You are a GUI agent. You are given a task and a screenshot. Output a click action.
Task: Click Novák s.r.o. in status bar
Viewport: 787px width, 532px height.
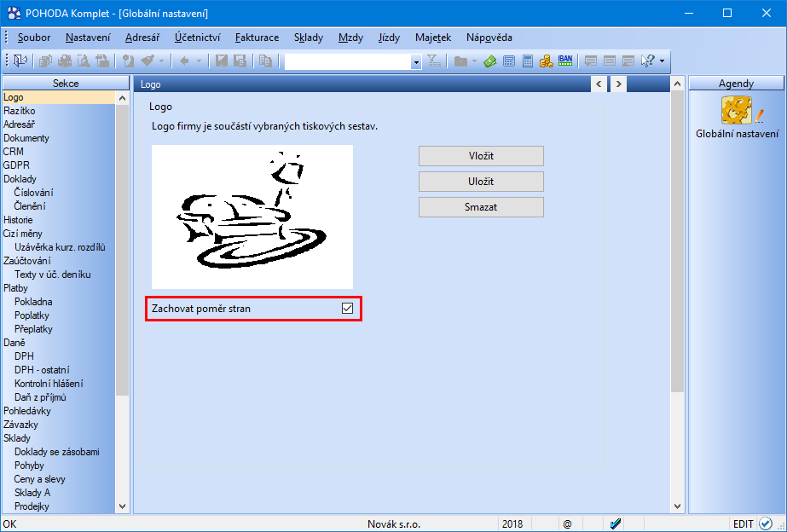point(394,524)
